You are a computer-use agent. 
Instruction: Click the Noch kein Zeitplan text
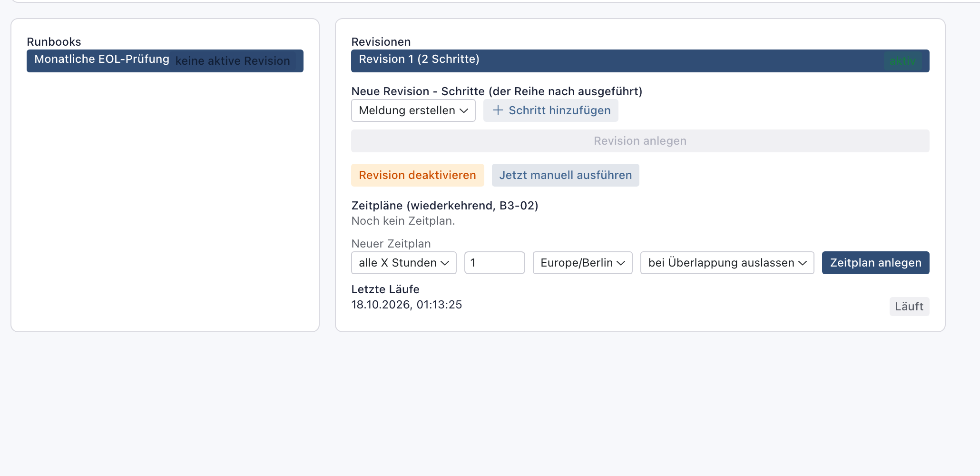pyautogui.click(x=403, y=221)
